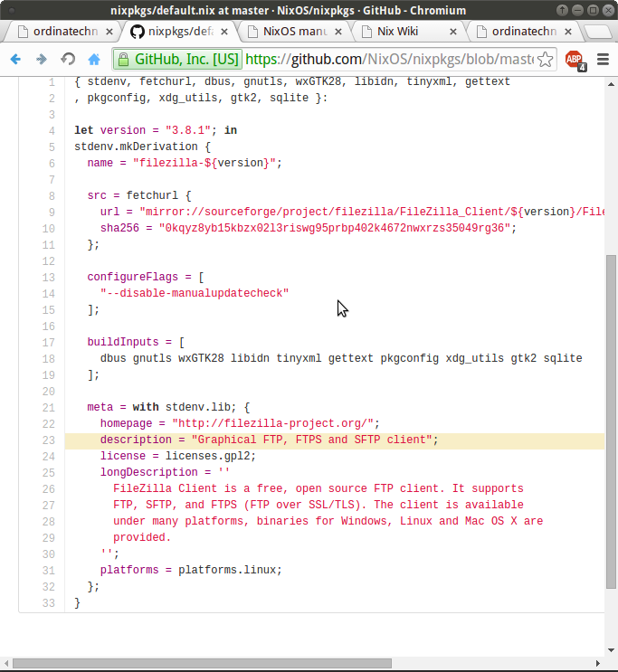Screen dimensions: 618x672
Task: Close the nixpkgs/default.nix tab
Action: [224, 32]
